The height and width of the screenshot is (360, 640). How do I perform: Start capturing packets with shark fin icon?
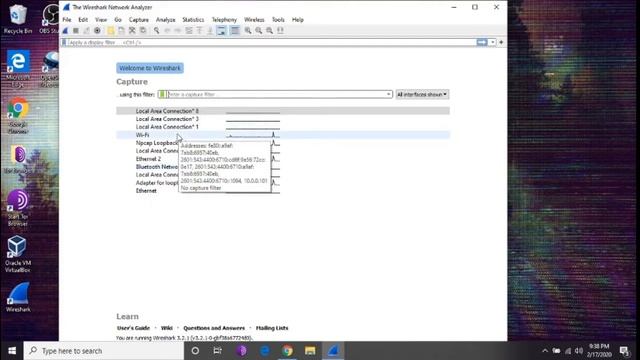(65, 31)
